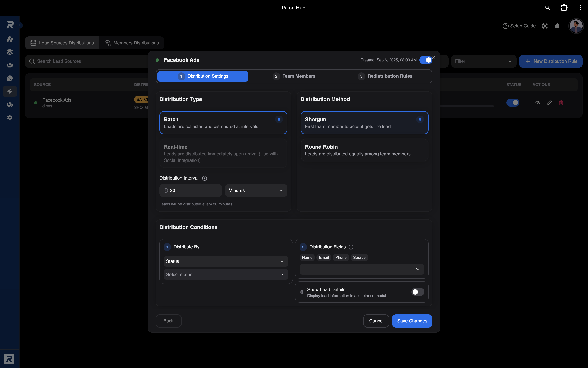Open the rocket launch sidebar icon
This screenshot has width=588, height=368.
[x=10, y=39]
